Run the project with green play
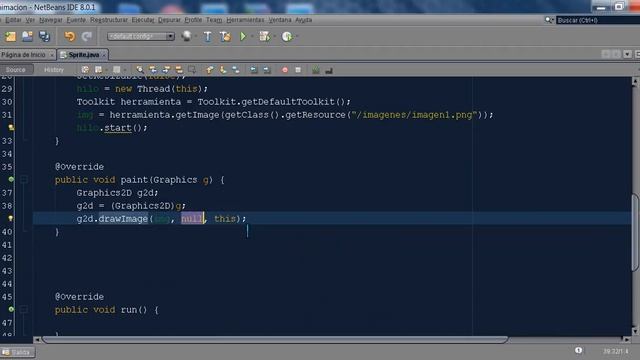 click(243, 37)
